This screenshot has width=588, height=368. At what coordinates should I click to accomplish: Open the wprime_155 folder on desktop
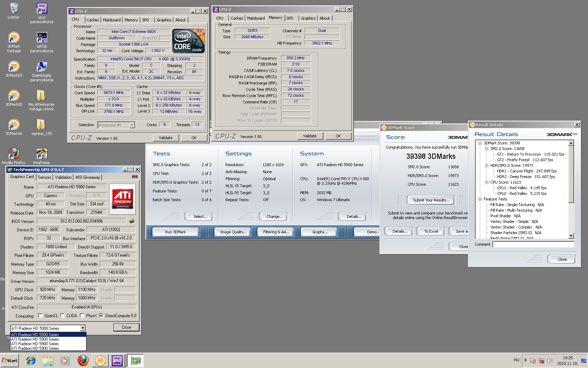coord(41,125)
